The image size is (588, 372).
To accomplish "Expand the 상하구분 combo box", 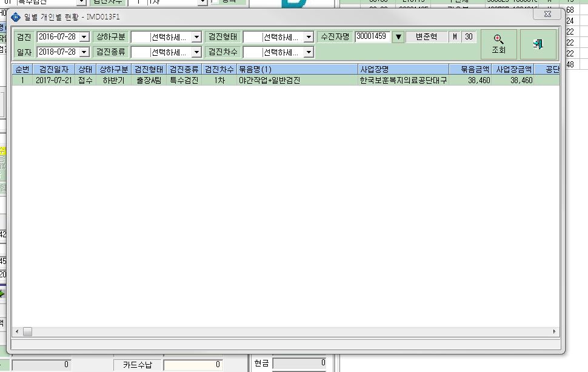I will click(196, 37).
